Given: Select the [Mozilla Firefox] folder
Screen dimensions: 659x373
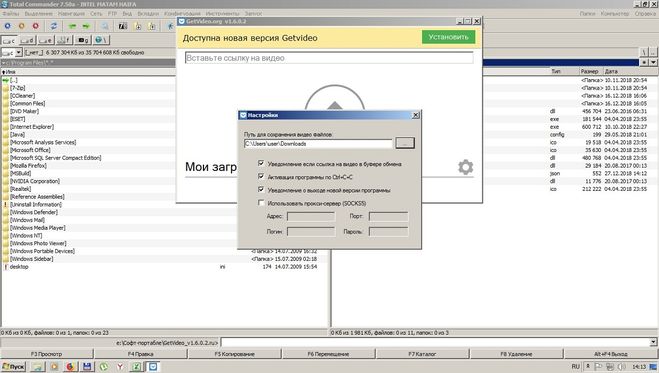Looking at the screenshot, I should pos(28,165).
